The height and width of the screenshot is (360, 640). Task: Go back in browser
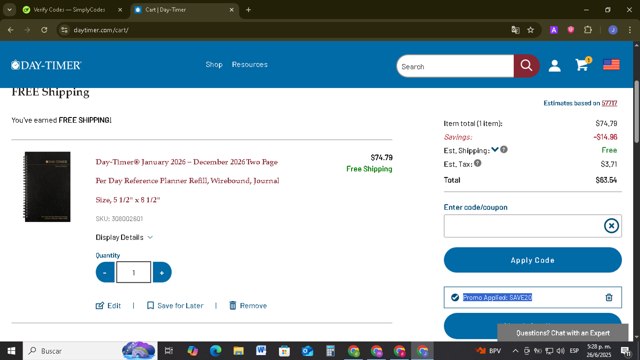point(11,30)
